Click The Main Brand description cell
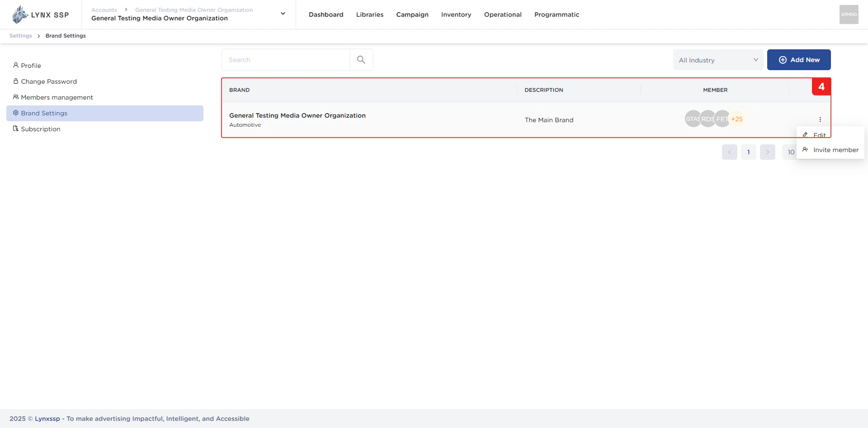Screen dimensions: 868x429 pos(549,120)
